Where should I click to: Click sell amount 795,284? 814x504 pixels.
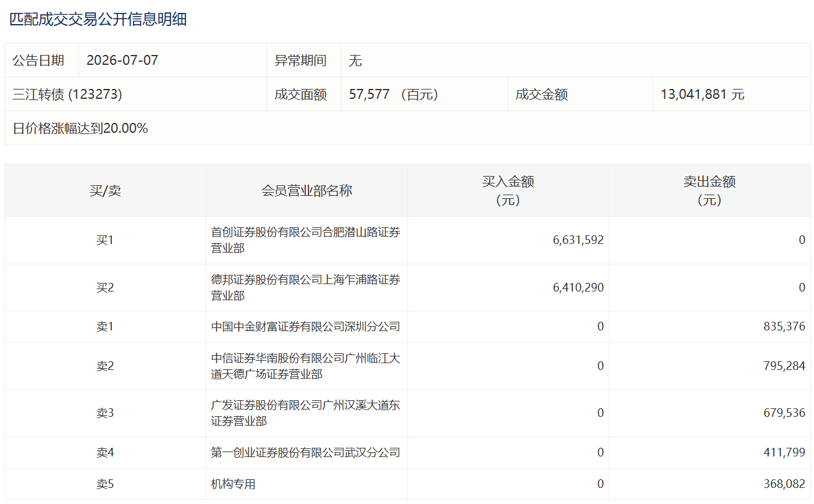coord(785,366)
